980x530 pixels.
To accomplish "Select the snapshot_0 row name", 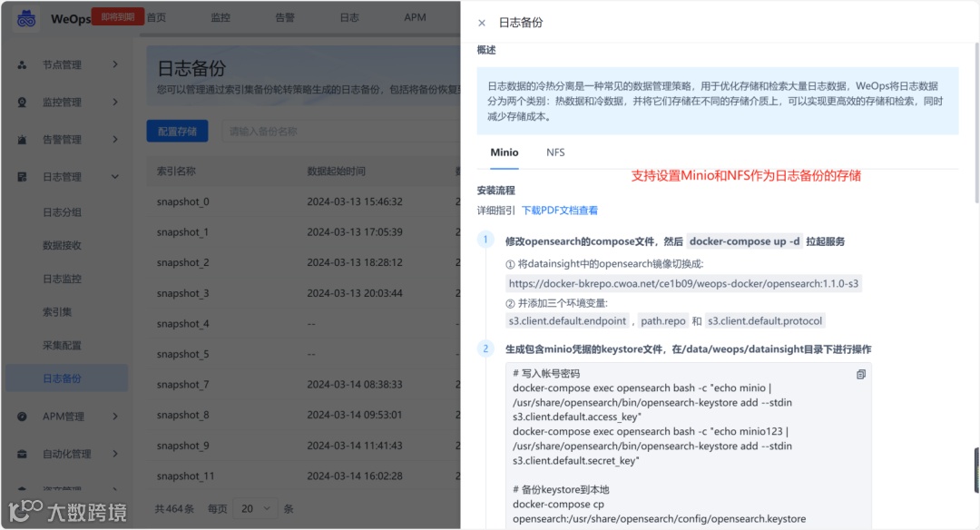I will (x=183, y=201).
